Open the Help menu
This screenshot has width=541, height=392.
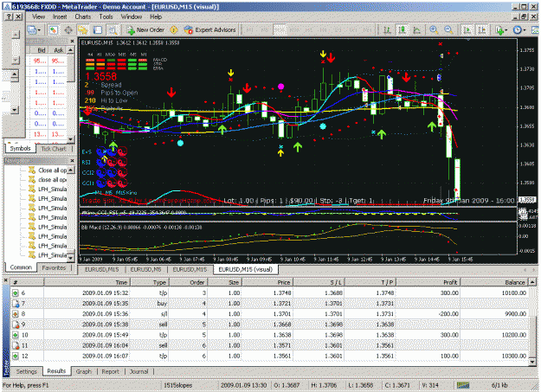click(156, 16)
